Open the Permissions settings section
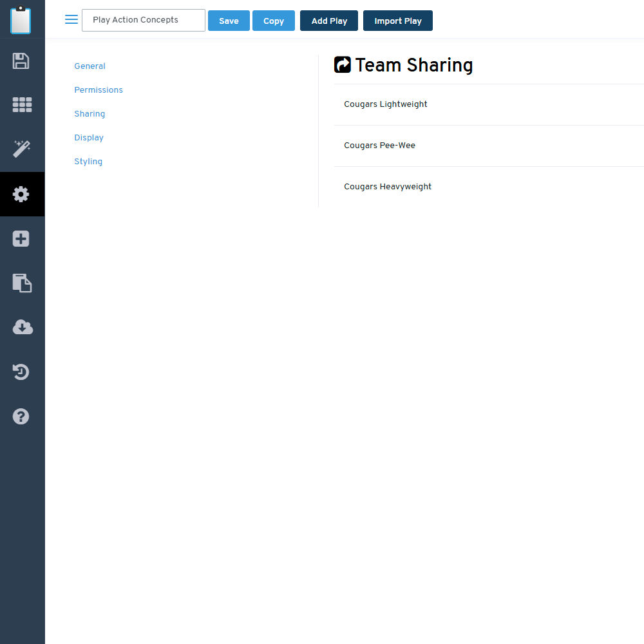 (99, 90)
